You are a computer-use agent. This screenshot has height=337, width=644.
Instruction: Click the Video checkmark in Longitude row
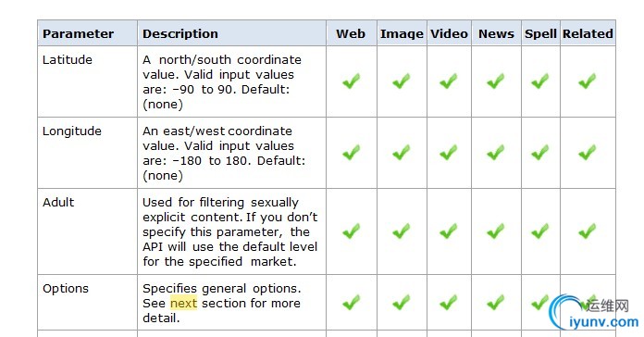tap(449, 153)
